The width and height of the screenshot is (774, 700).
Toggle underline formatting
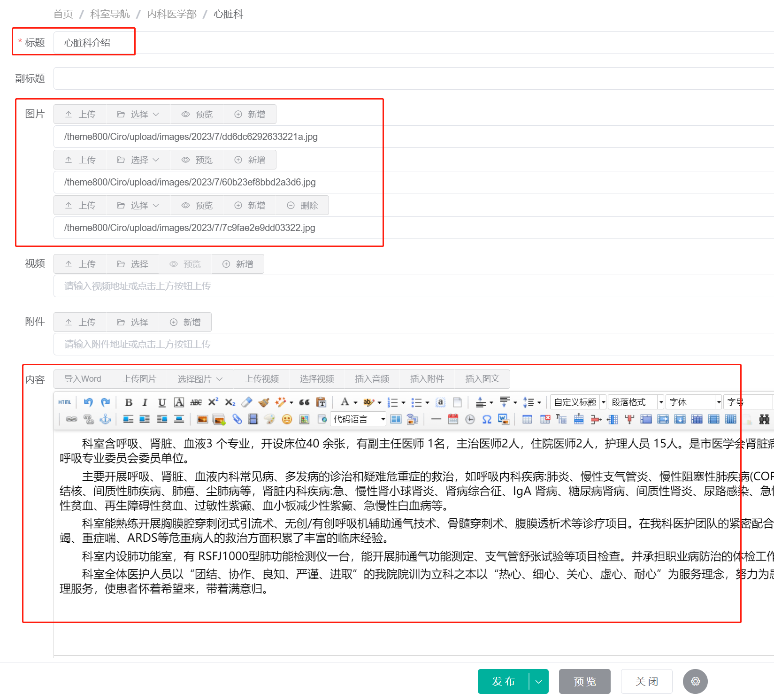(x=161, y=402)
